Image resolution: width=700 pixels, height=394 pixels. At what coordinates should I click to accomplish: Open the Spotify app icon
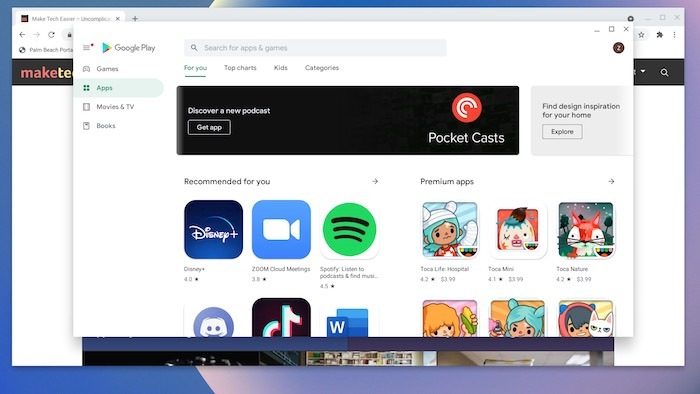(349, 229)
